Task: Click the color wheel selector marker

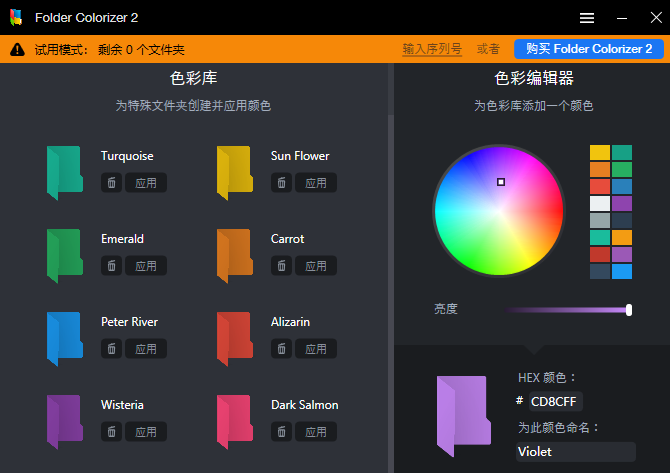Action: 501,182
